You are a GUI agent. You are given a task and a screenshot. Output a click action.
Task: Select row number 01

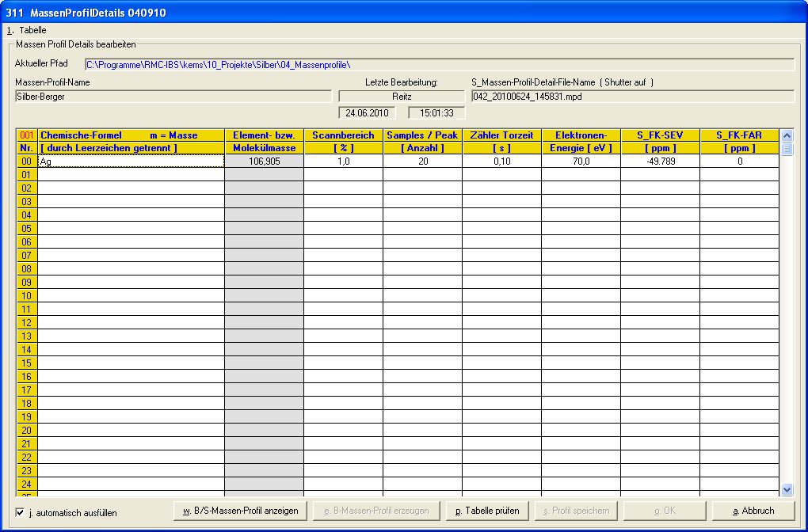pos(27,175)
